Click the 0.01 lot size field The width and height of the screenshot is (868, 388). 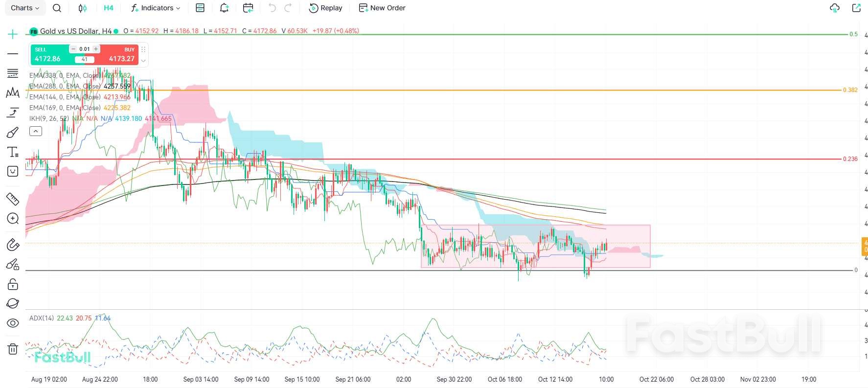pos(85,49)
